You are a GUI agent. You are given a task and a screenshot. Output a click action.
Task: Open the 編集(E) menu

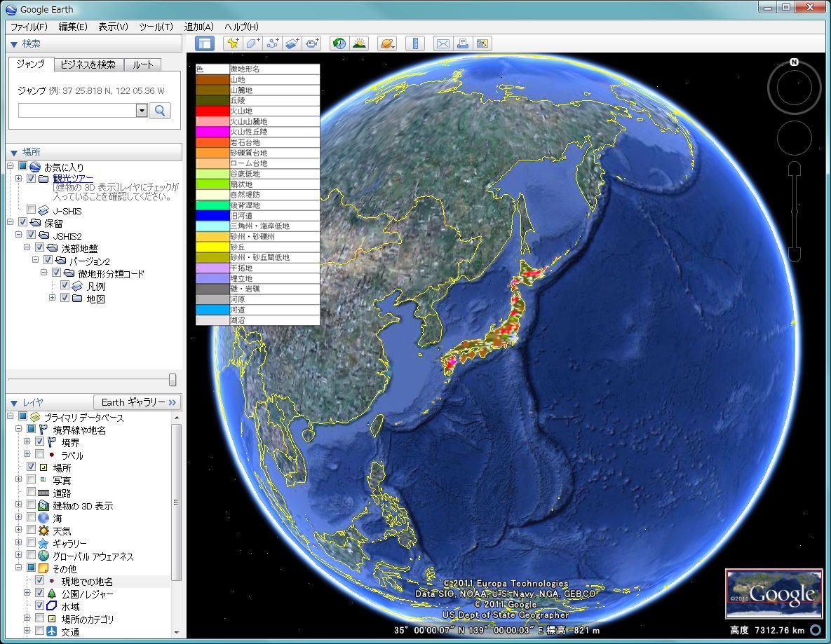(73, 27)
